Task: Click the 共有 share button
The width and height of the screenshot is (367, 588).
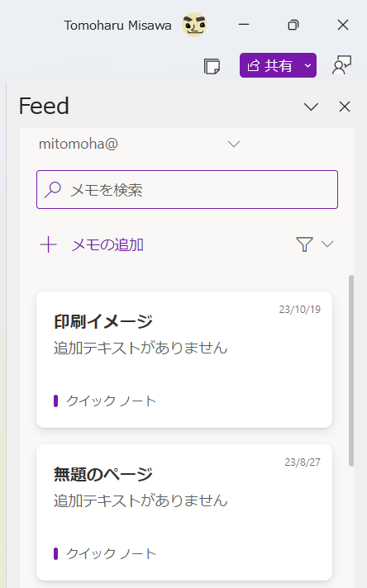Action: point(269,65)
